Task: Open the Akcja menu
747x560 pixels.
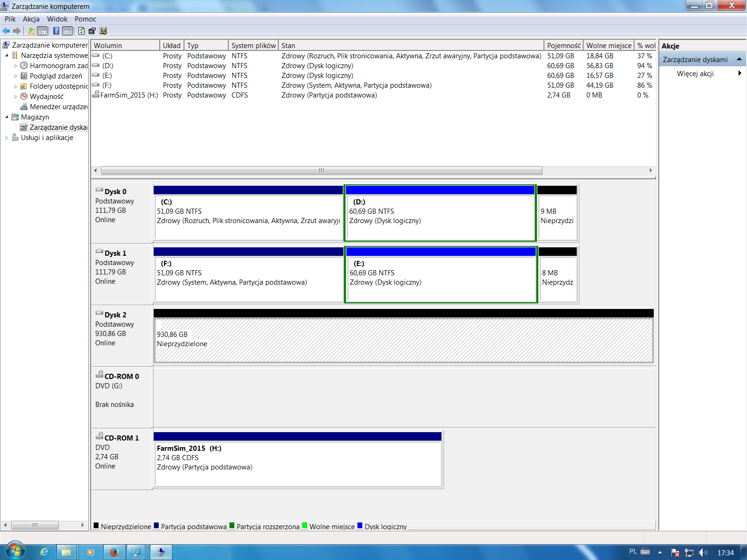Action: 31,19
